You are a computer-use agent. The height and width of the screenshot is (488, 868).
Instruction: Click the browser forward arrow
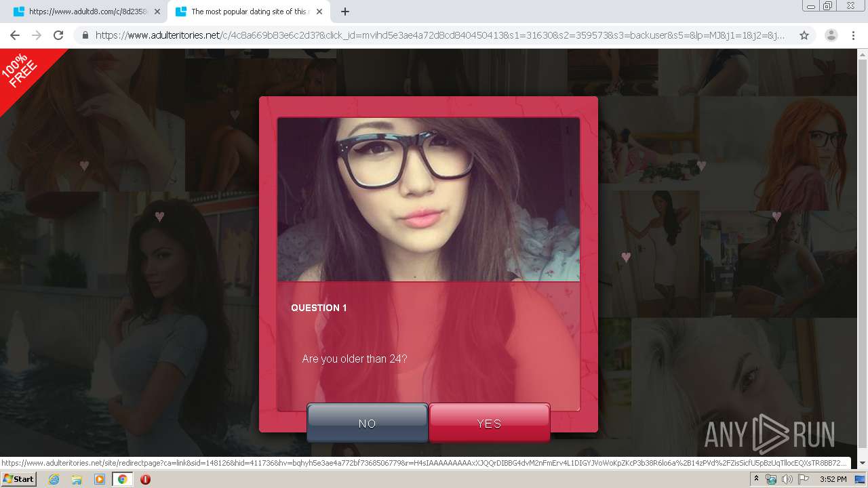point(37,35)
